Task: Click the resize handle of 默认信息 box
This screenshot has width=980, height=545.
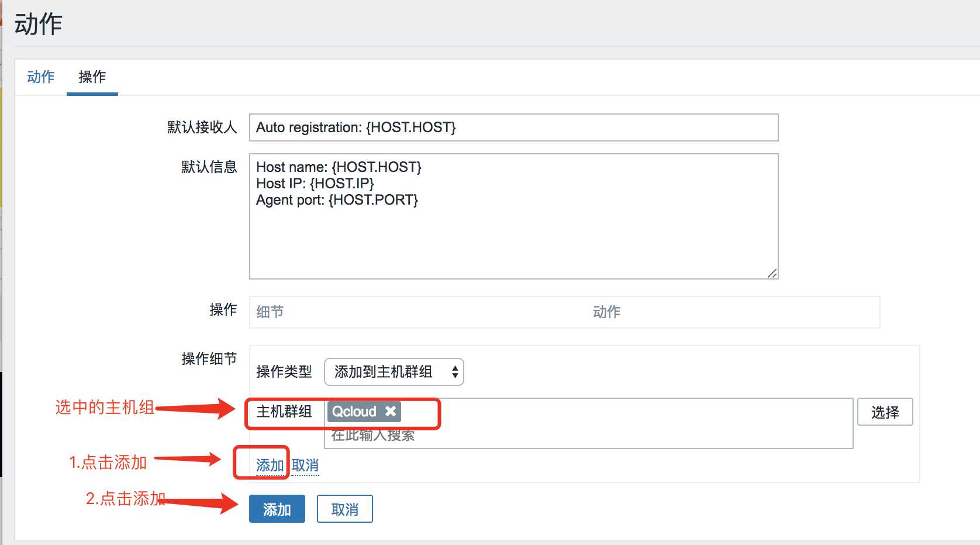Action: coord(772,273)
